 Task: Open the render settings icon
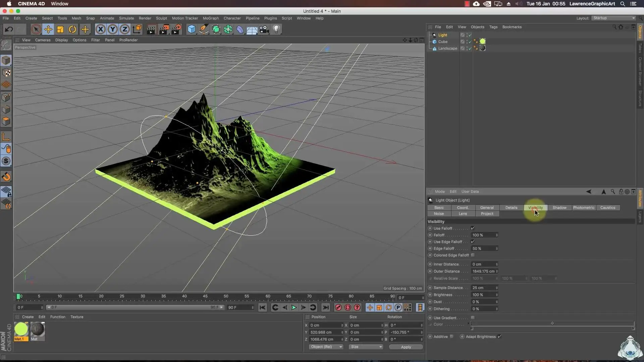click(176, 29)
